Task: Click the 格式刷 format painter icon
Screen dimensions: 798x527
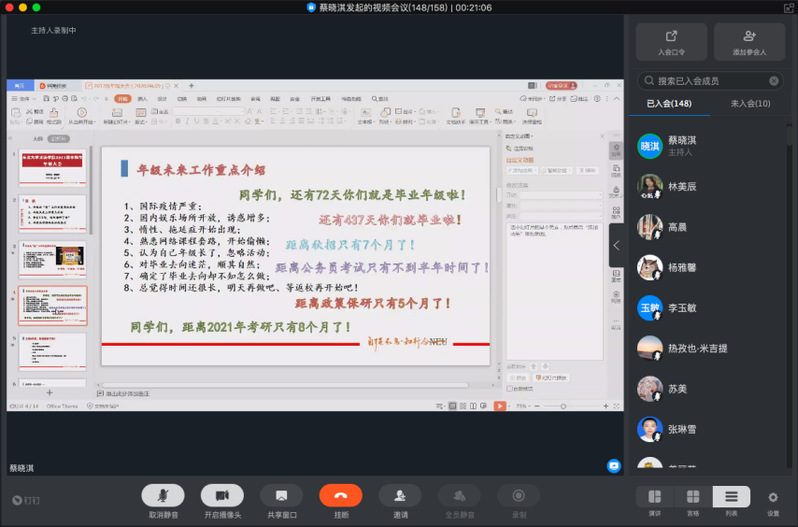Action: [x=54, y=115]
